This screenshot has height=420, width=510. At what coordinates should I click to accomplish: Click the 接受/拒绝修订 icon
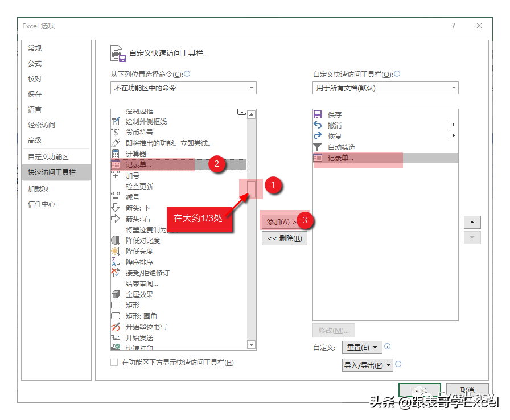pos(116,273)
